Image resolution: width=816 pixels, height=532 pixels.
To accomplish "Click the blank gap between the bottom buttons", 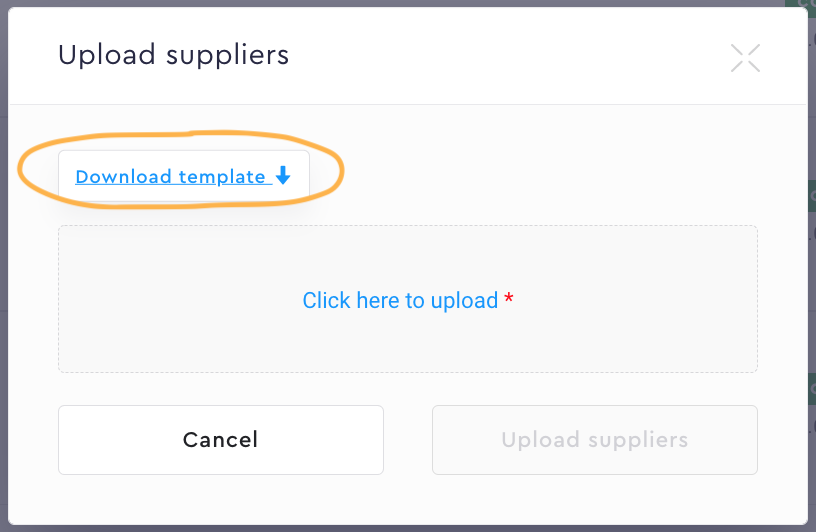I will tap(408, 439).
